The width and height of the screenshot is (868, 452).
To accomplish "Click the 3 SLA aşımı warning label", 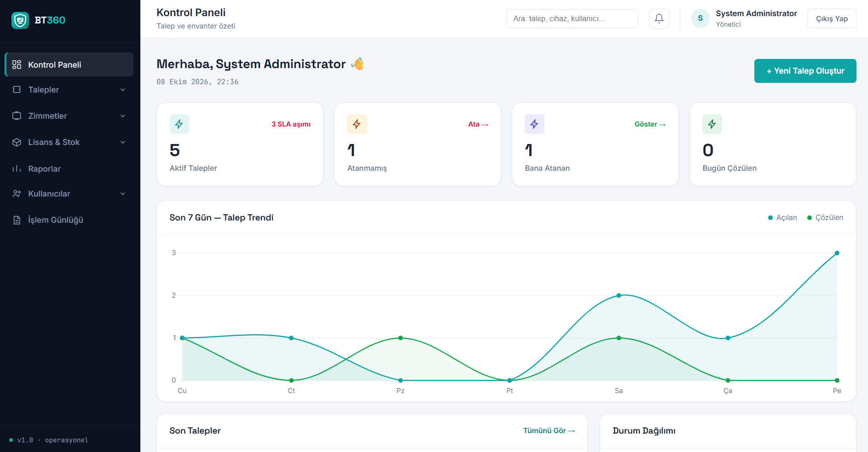I will tap(291, 124).
